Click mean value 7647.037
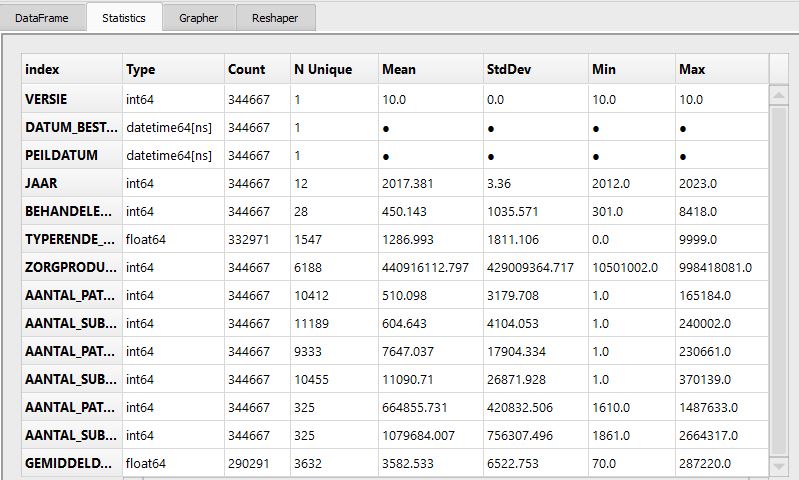 (x=408, y=352)
